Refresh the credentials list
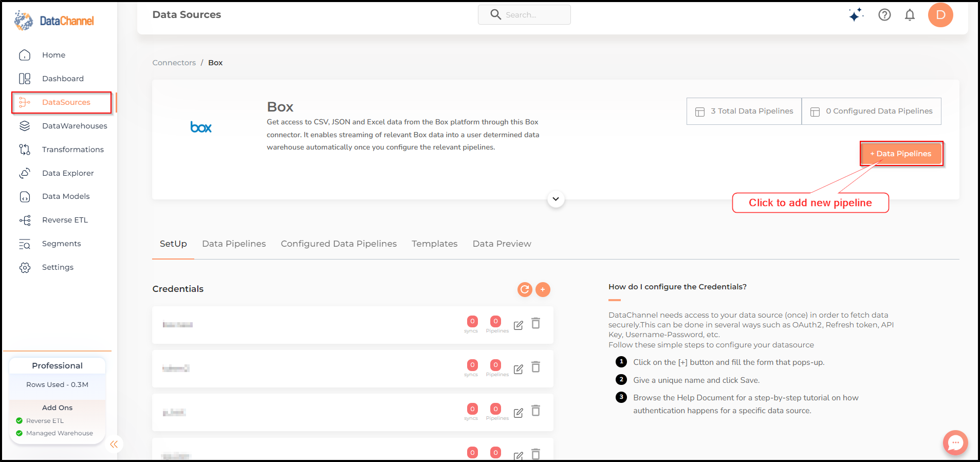Viewport: 980px width, 462px height. 525,290
